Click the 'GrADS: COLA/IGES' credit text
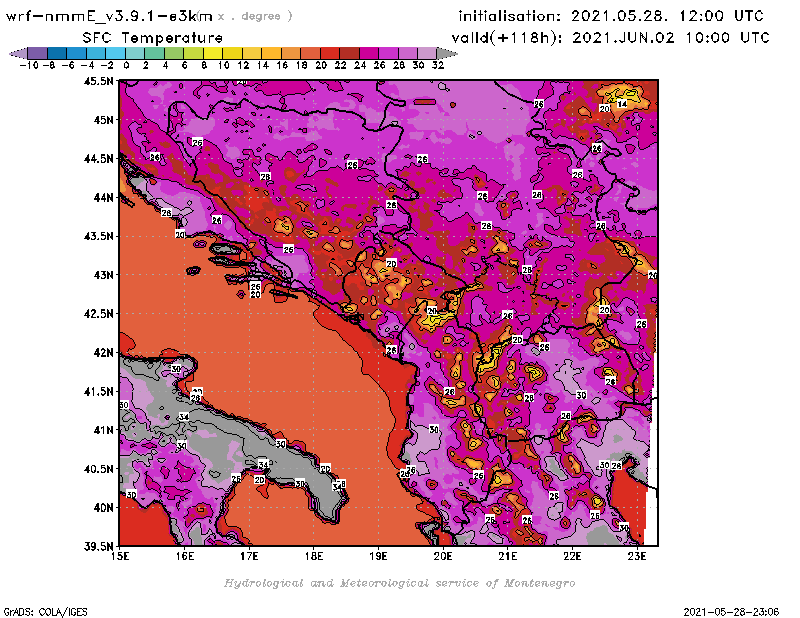Screen dimensions: 800x618 tap(45, 612)
